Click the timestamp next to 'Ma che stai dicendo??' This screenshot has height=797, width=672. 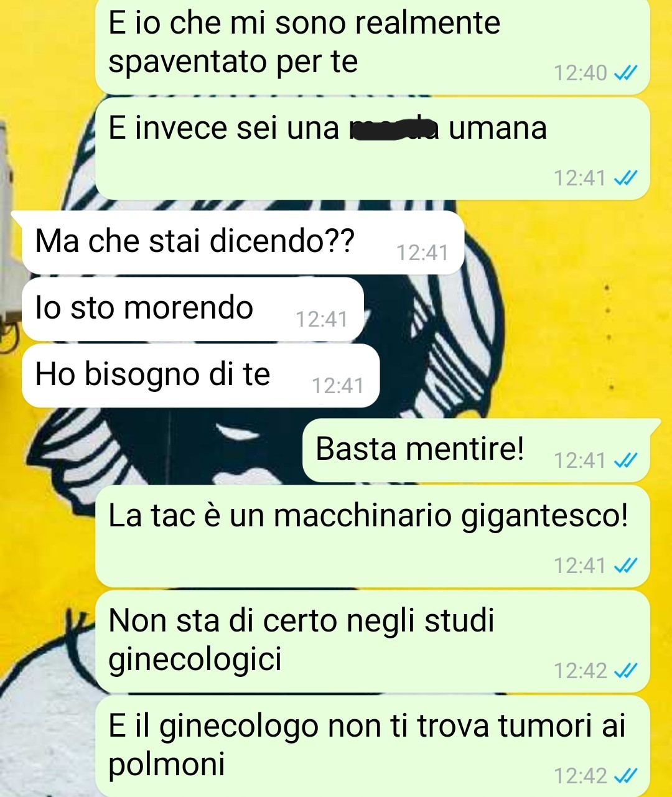422,253
